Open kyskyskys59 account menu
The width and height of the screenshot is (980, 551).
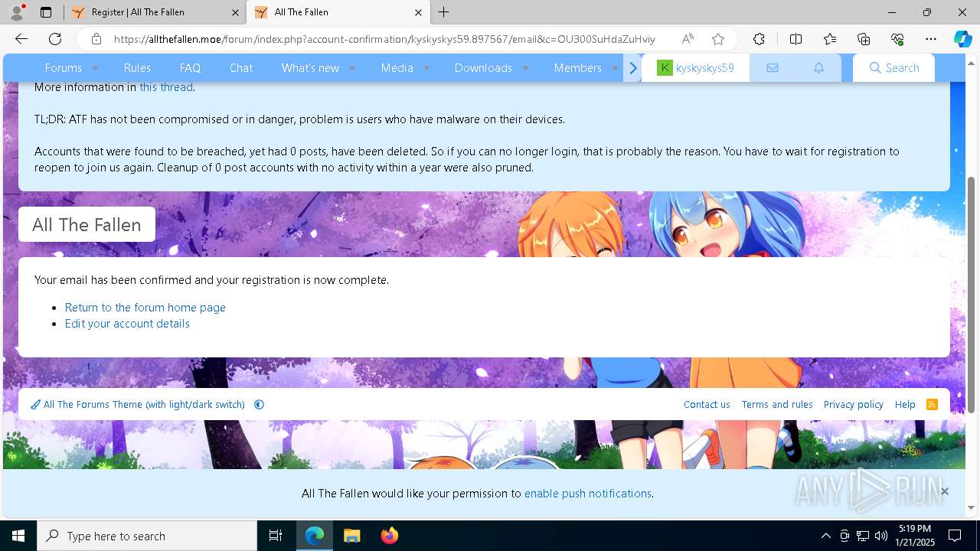(x=696, y=67)
